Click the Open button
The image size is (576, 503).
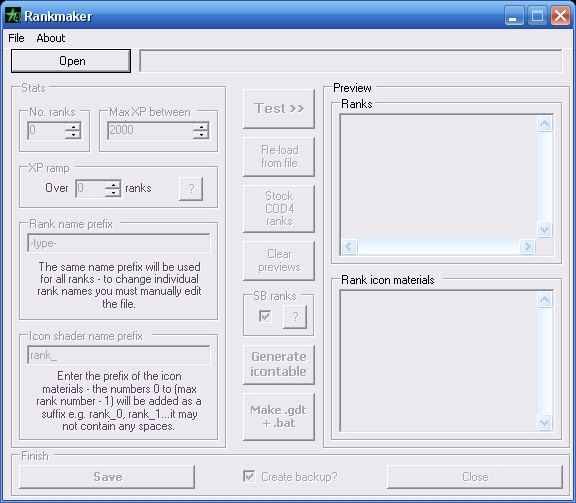tap(71, 61)
